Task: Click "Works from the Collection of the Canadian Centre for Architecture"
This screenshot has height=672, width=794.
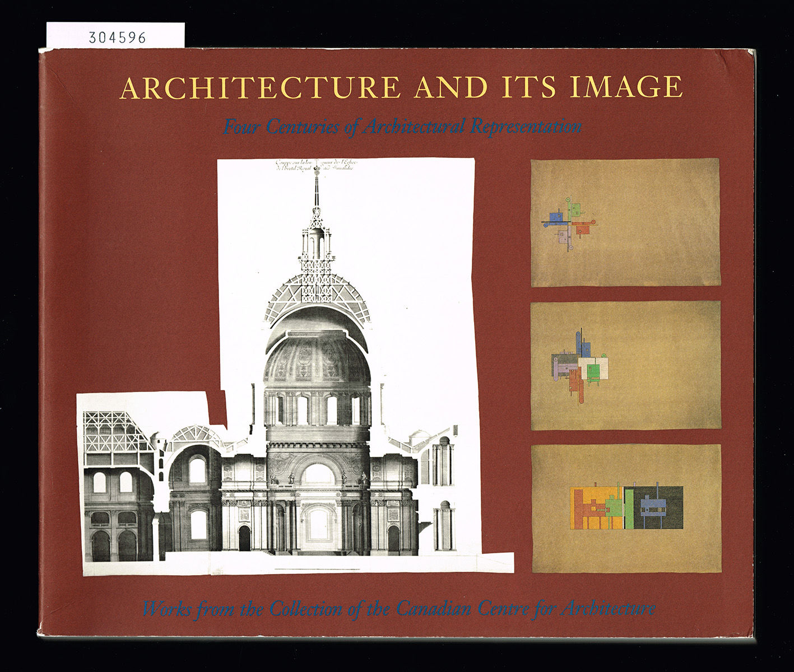Action: pyautogui.click(x=399, y=608)
